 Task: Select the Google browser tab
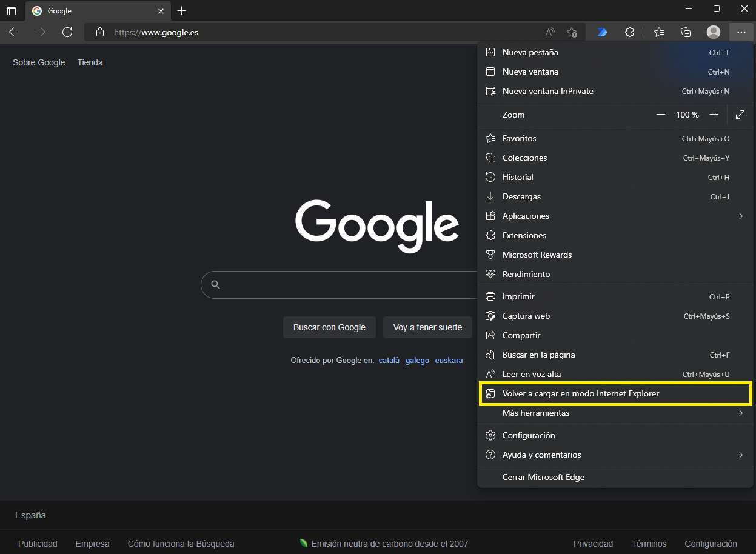[98, 11]
